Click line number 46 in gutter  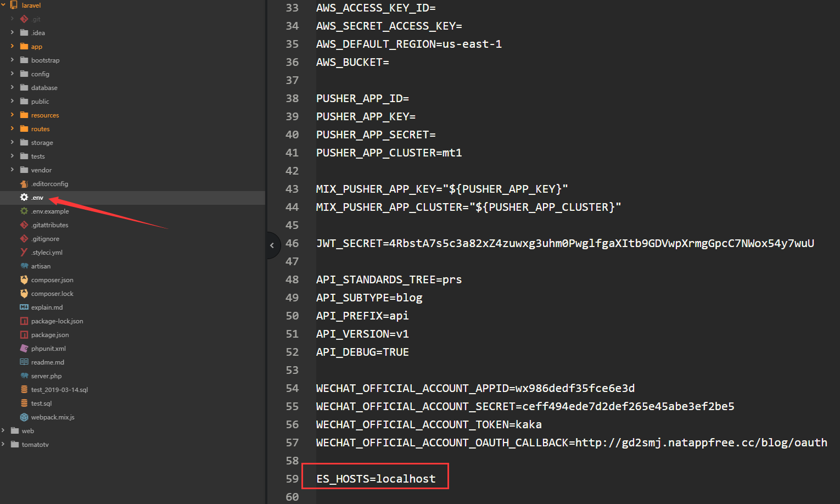point(292,243)
